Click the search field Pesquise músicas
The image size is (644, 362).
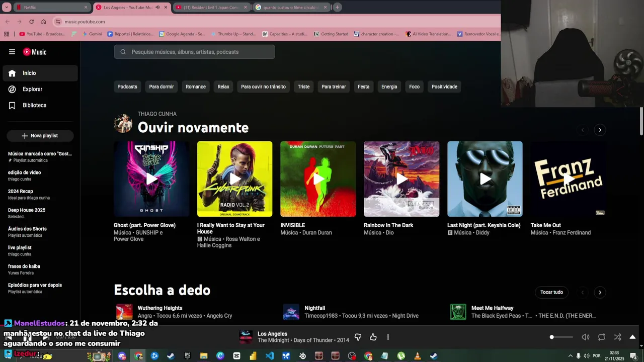point(194,52)
